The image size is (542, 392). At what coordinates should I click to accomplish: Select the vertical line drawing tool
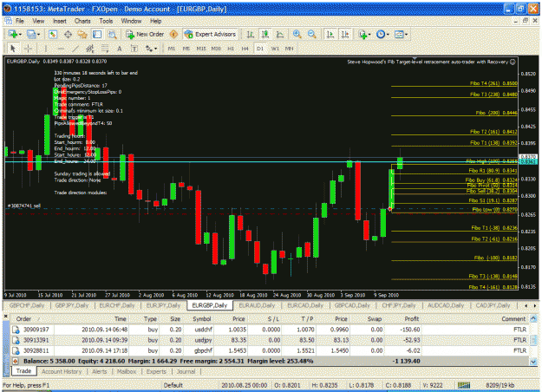pos(46,49)
